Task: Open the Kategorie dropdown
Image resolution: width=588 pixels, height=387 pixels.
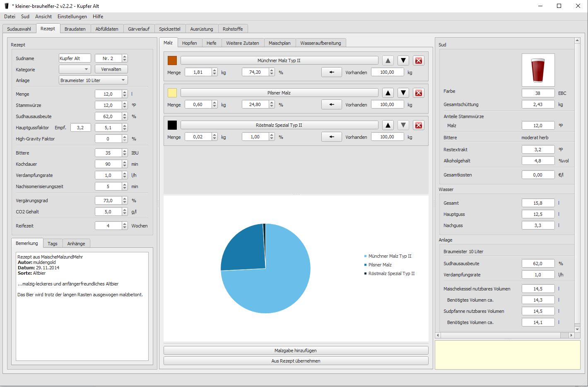Action: pyautogui.click(x=75, y=69)
